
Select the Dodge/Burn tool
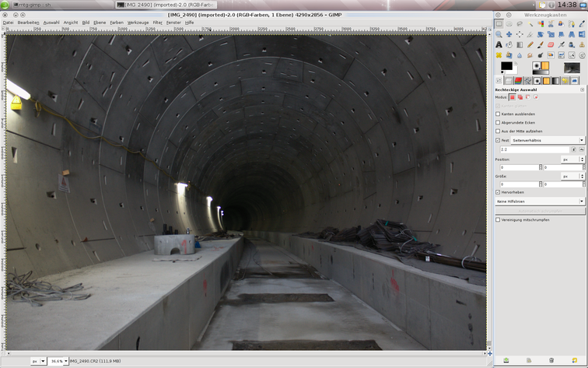[541, 55]
